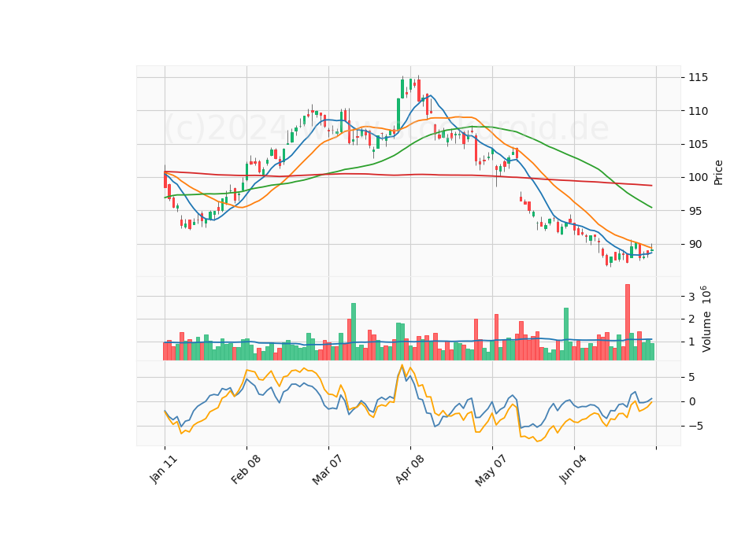Screen dimensions: 756x543
Task: Click the tall green volume bar near Jun 04
Action: point(566,334)
